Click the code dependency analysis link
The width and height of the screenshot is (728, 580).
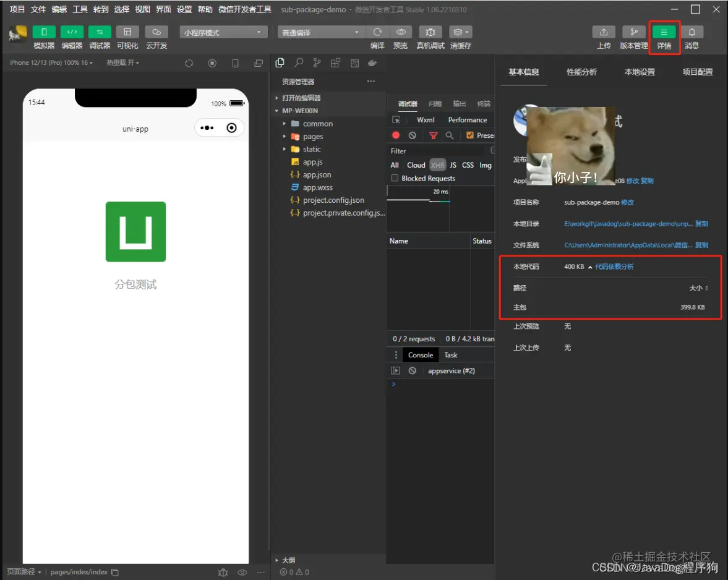(614, 267)
